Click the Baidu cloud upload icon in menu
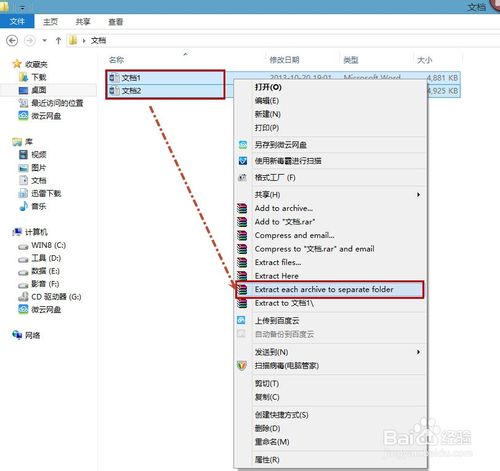 coord(241,320)
